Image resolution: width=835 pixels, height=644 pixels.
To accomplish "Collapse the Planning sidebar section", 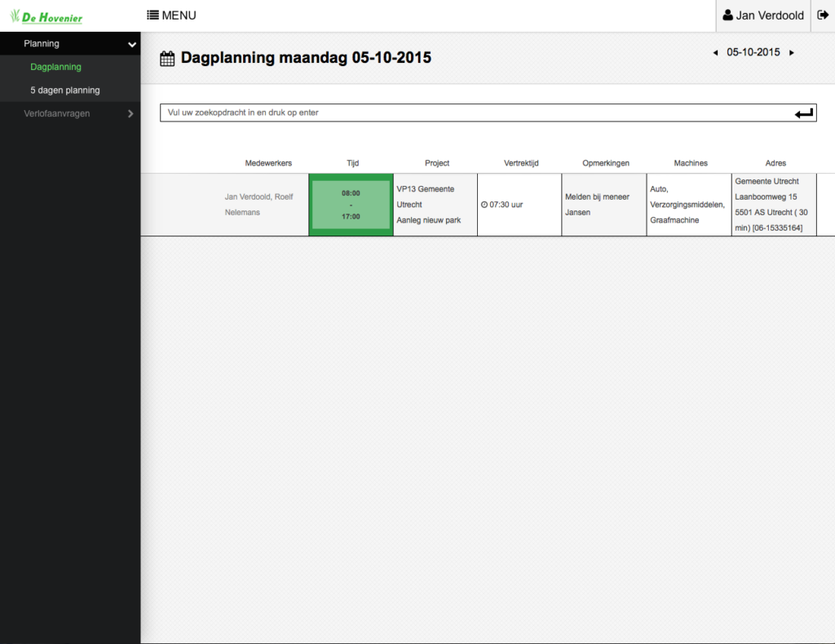I will tap(132, 44).
